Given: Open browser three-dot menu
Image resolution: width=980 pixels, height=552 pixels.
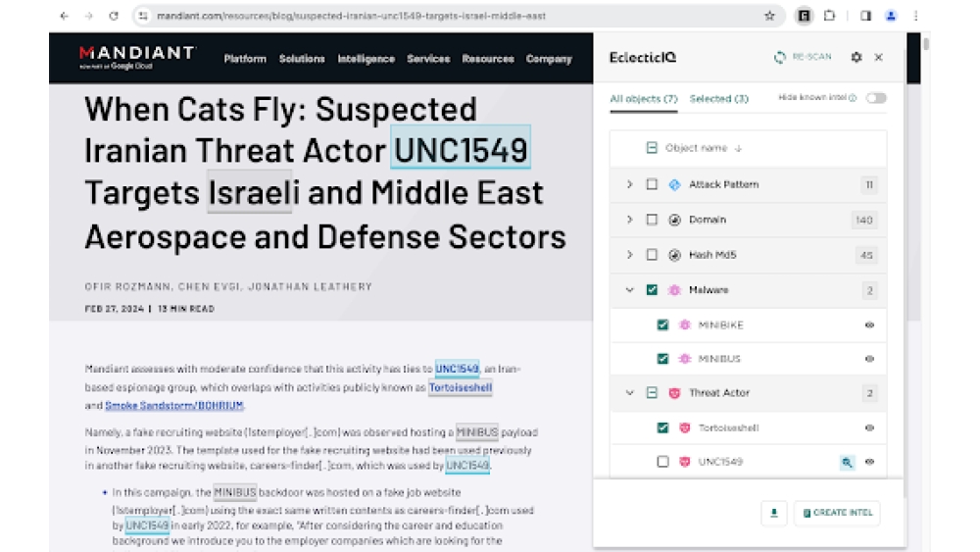Looking at the screenshot, I should tap(915, 17).
